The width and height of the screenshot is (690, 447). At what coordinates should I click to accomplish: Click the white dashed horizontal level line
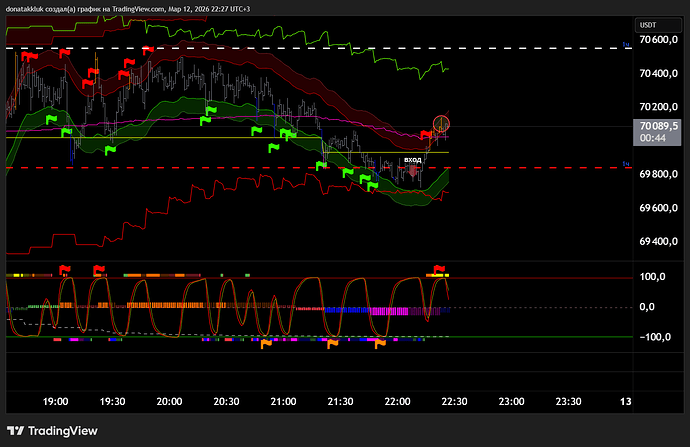300,48
